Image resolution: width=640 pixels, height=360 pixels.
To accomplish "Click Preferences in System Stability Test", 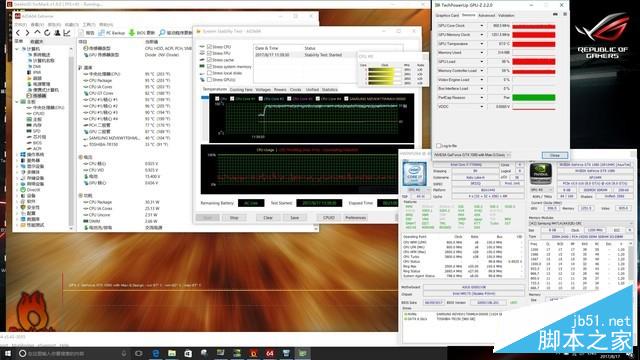I will 356,218.
